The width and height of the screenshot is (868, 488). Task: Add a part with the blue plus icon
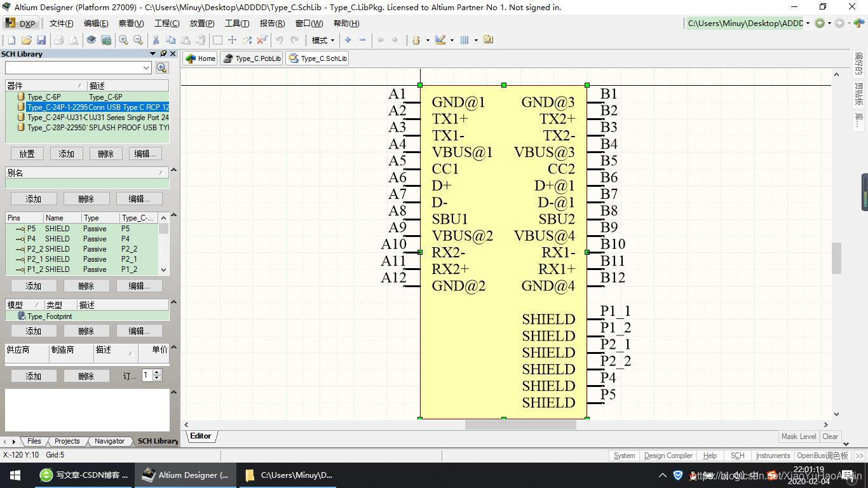pyautogui.click(x=348, y=40)
